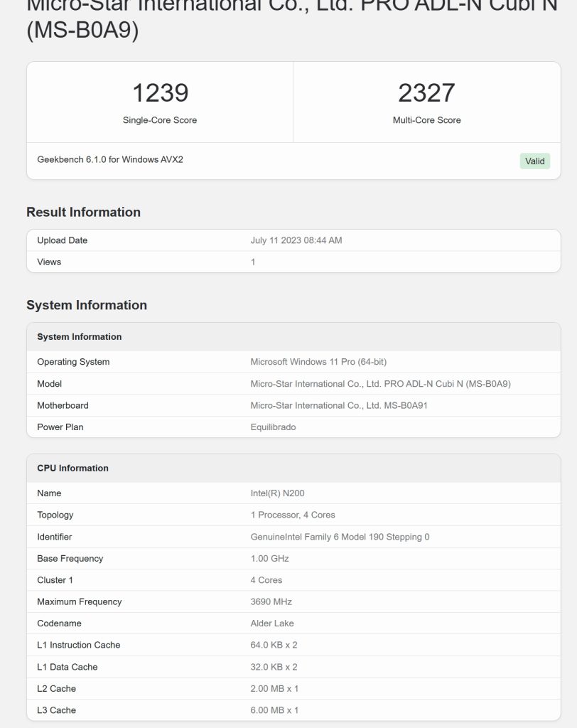Select the PRO ADL-N Cubi N model value
Image resolution: width=577 pixels, height=728 pixels.
[381, 384]
